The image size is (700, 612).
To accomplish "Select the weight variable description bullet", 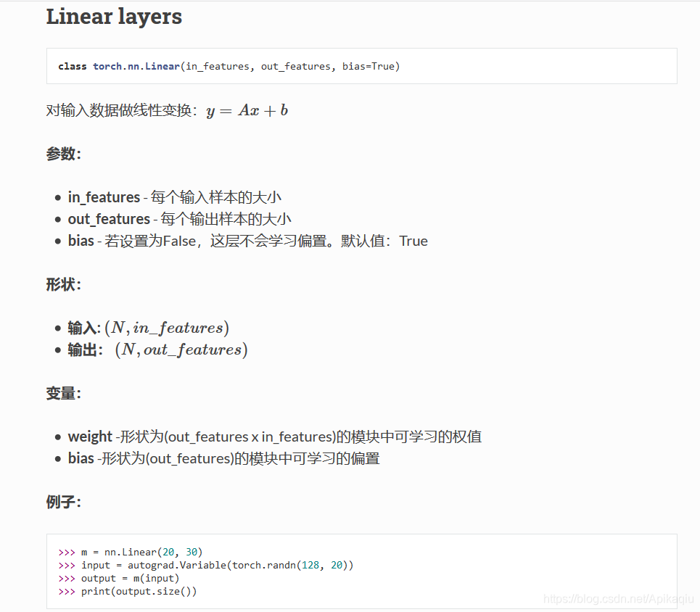I will (x=274, y=436).
